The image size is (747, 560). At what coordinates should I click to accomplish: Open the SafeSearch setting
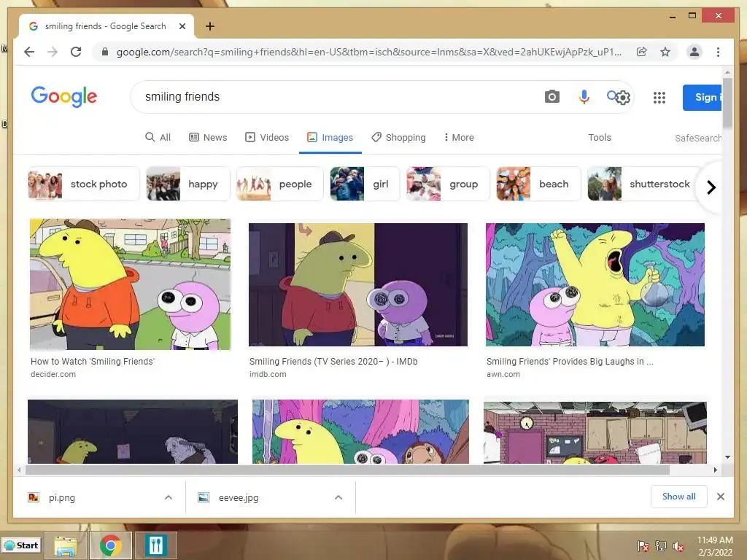698,138
